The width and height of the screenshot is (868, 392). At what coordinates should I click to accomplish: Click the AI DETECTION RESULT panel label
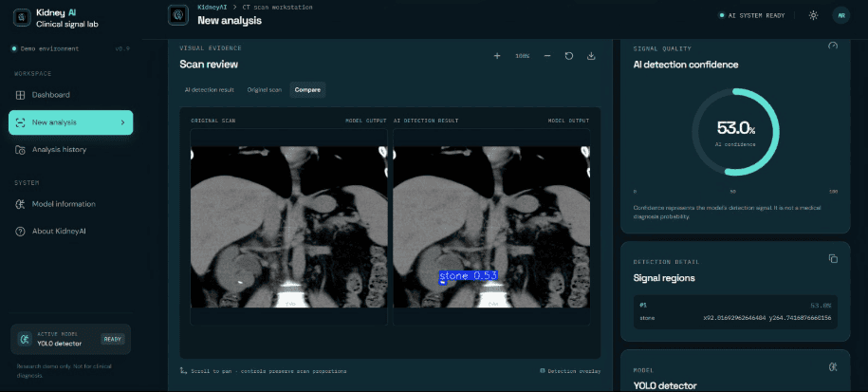(426, 121)
